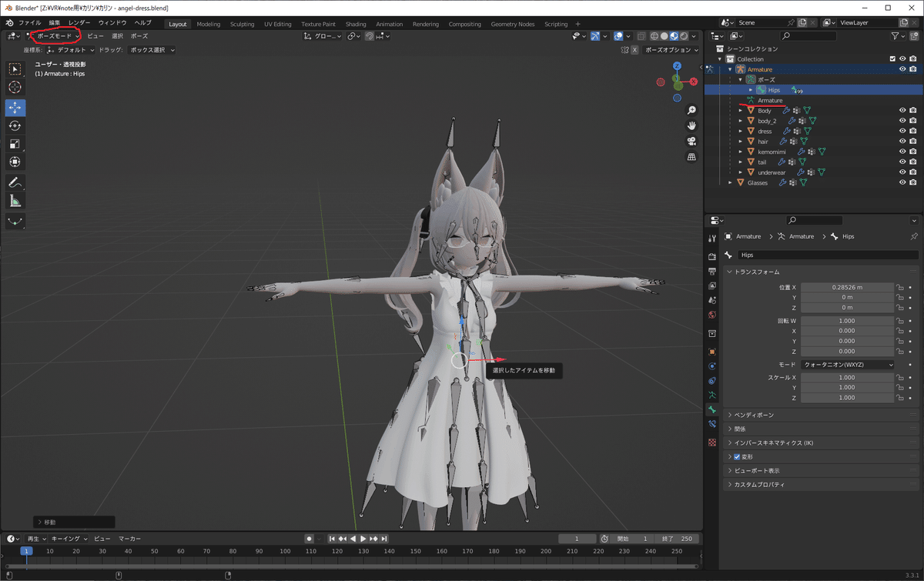The height and width of the screenshot is (581, 924).
Task: Select the Move tool in the toolbar
Action: (15, 108)
